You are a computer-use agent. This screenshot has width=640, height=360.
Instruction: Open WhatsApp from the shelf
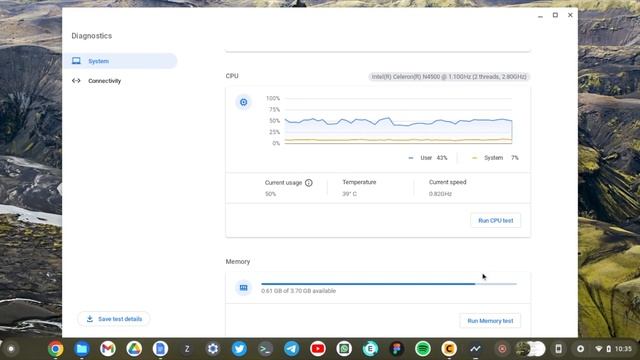[x=344, y=349]
